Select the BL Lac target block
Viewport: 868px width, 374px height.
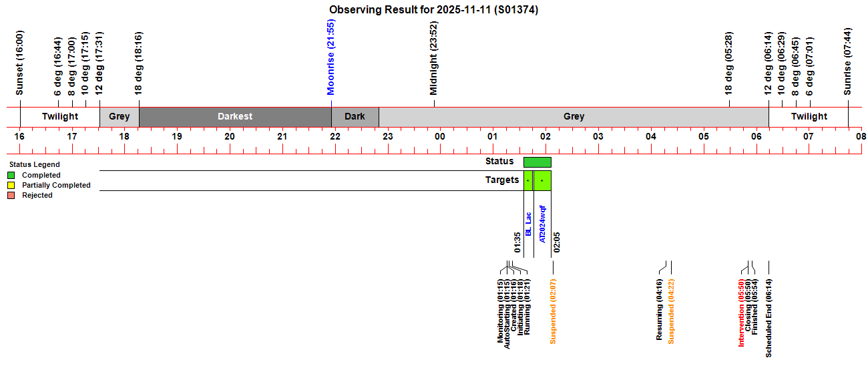click(x=528, y=180)
